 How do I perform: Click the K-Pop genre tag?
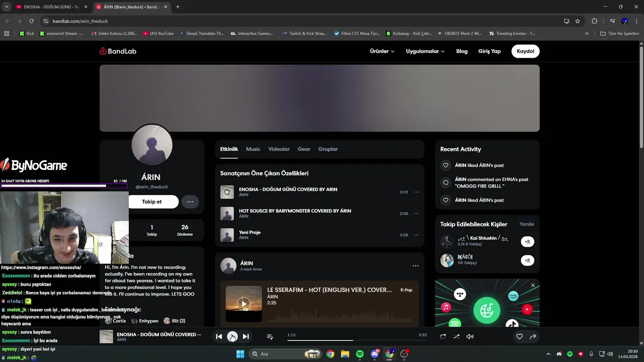(x=406, y=290)
